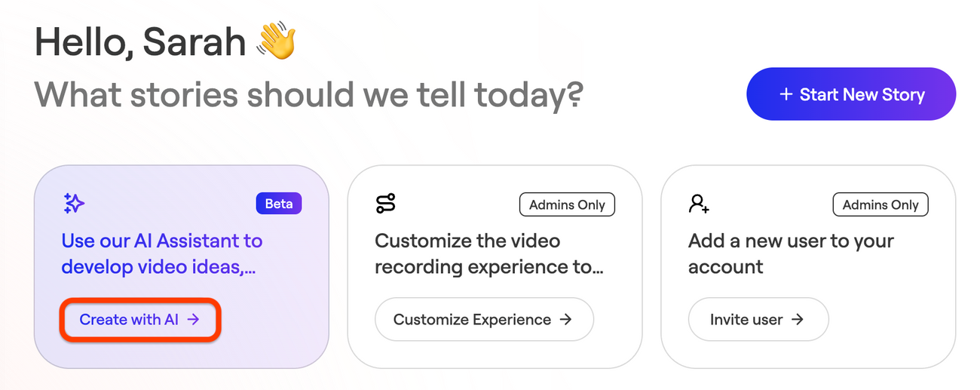The height and width of the screenshot is (390, 980).
Task: Open Create with AI
Action: coord(140,320)
